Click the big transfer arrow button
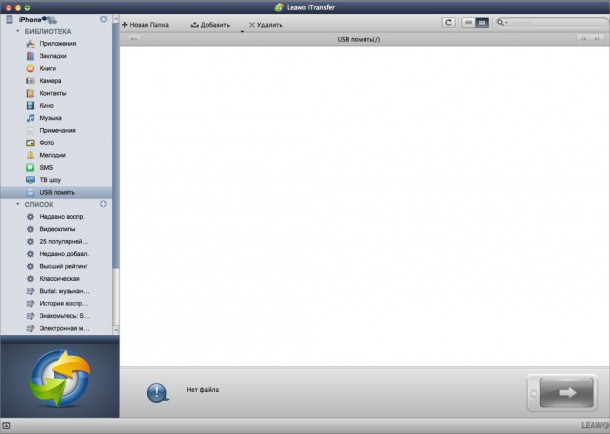 (x=566, y=392)
